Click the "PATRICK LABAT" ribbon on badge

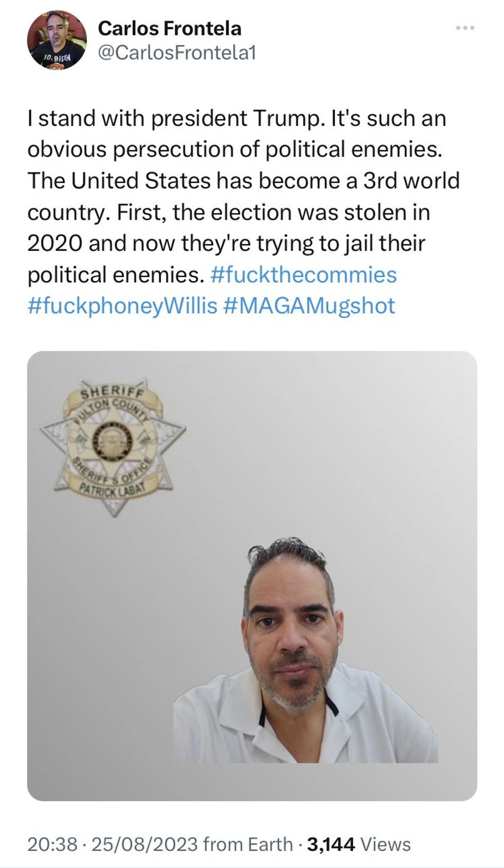pos(113,487)
